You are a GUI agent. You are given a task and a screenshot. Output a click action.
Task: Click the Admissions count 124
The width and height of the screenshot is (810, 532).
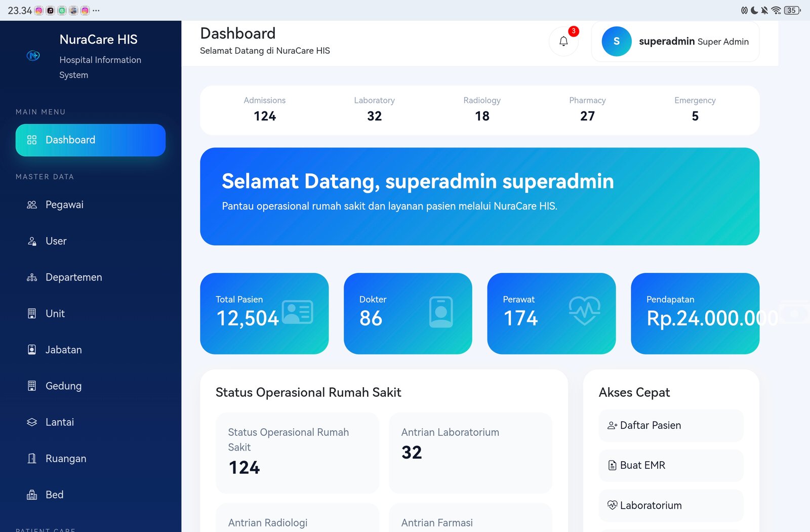click(265, 116)
